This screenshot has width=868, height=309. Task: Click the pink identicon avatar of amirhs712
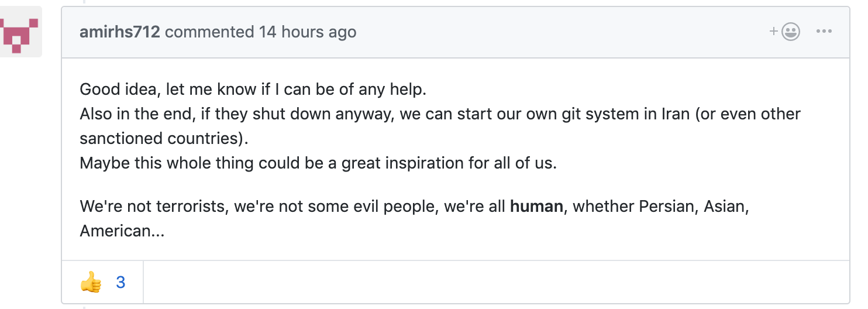pyautogui.click(x=21, y=32)
